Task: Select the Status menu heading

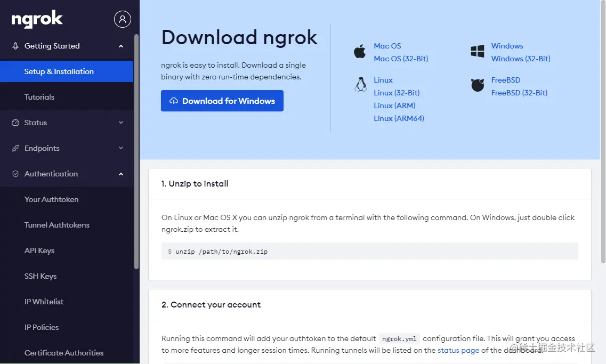Action: coord(36,123)
